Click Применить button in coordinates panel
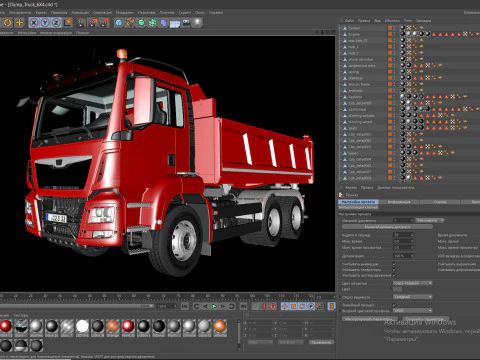This screenshot has height=360, width=480. [x=321, y=342]
